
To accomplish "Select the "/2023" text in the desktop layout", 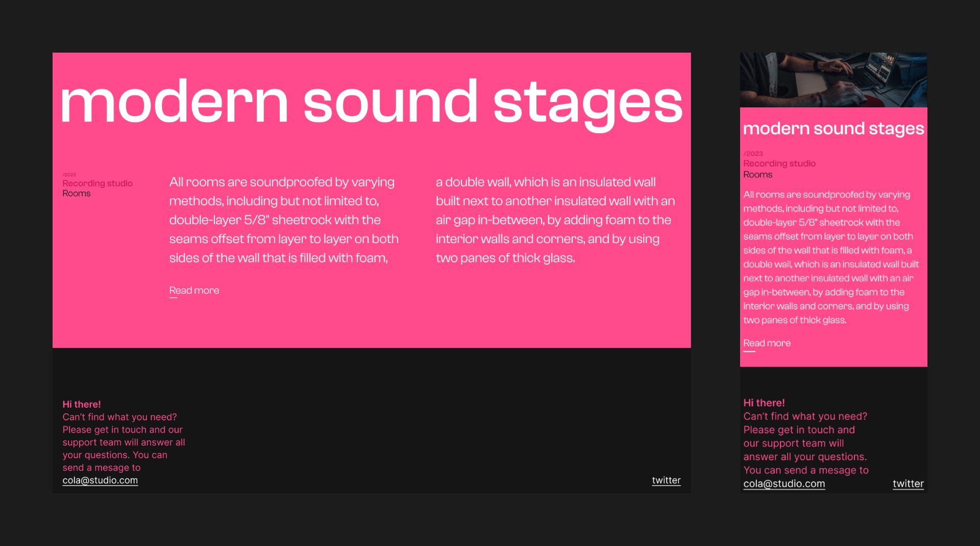I will (69, 175).
